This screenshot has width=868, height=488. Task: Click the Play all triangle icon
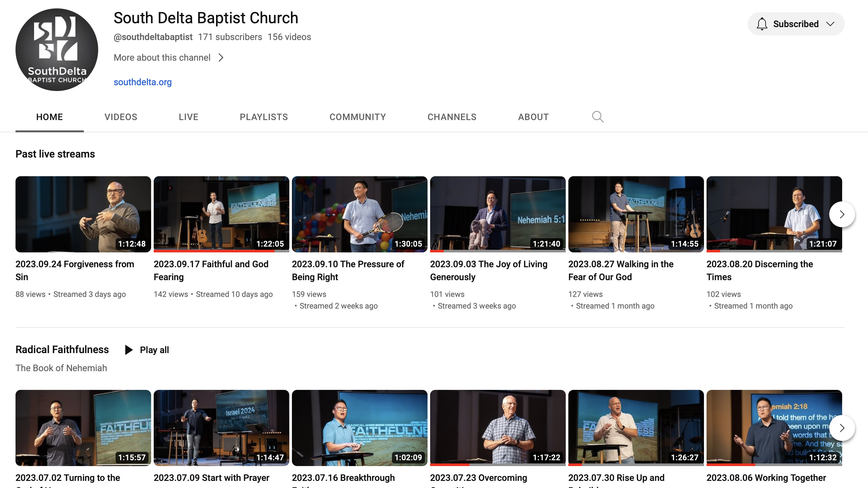tap(129, 350)
